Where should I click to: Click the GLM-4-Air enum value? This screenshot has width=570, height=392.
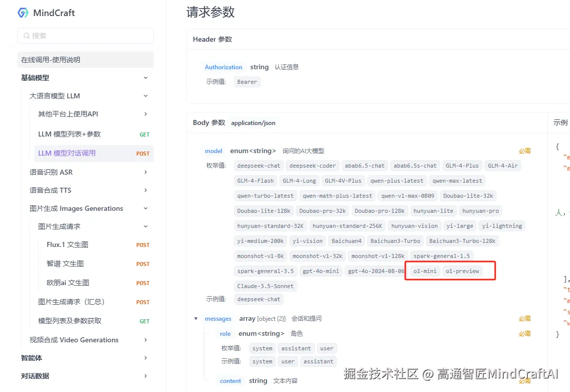503,166
